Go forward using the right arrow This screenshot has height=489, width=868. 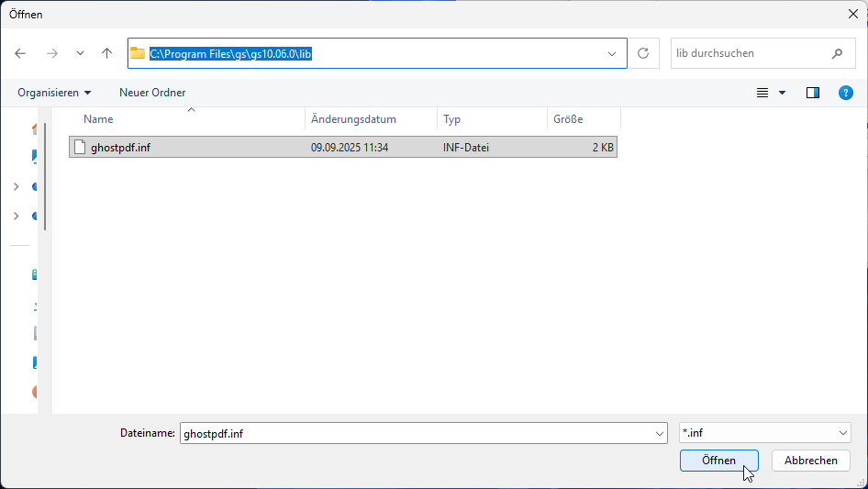(52, 53)
